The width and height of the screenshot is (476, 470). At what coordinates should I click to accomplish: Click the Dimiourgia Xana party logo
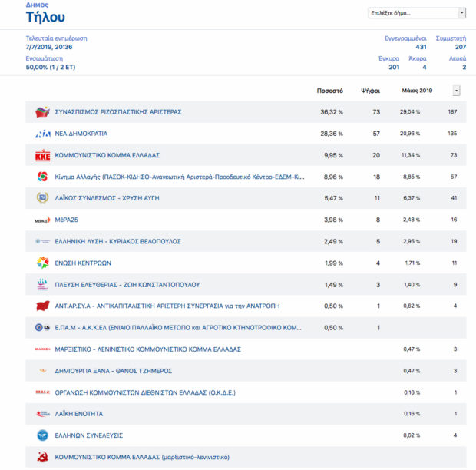click(x=43, y=371)
